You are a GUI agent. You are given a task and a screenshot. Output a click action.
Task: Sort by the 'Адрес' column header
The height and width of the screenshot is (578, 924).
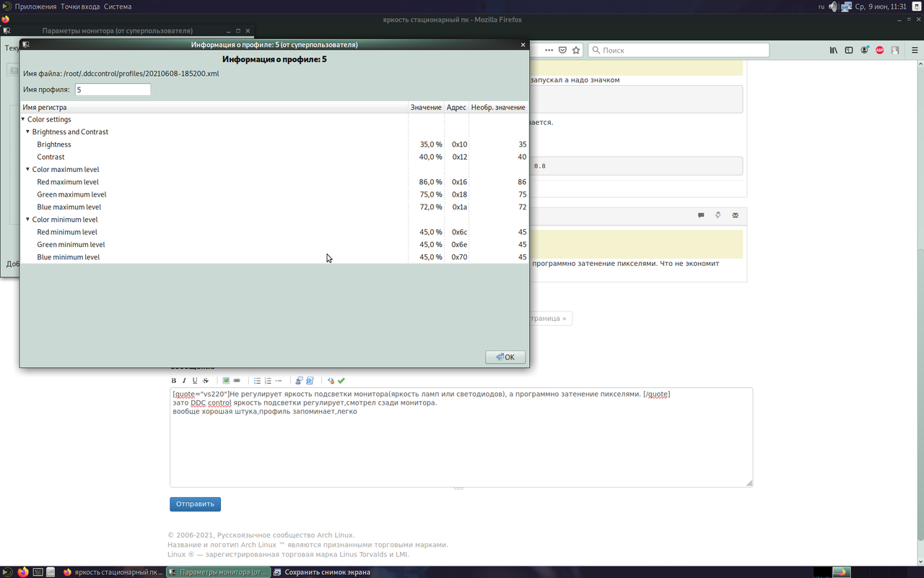(x=456, y=107)
